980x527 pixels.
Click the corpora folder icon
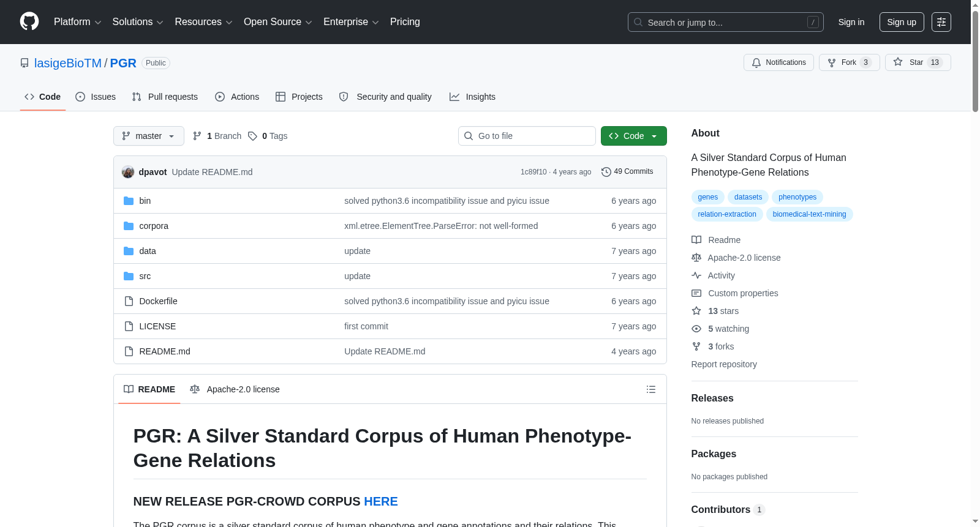pyautogui.click(x=129, y=226)
